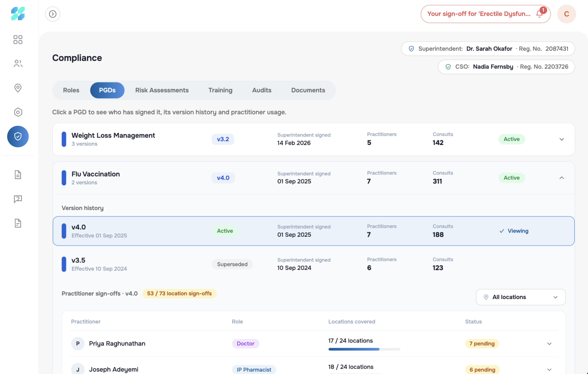Collapse the Flu Vaccination PGD row

pos(562,178)
